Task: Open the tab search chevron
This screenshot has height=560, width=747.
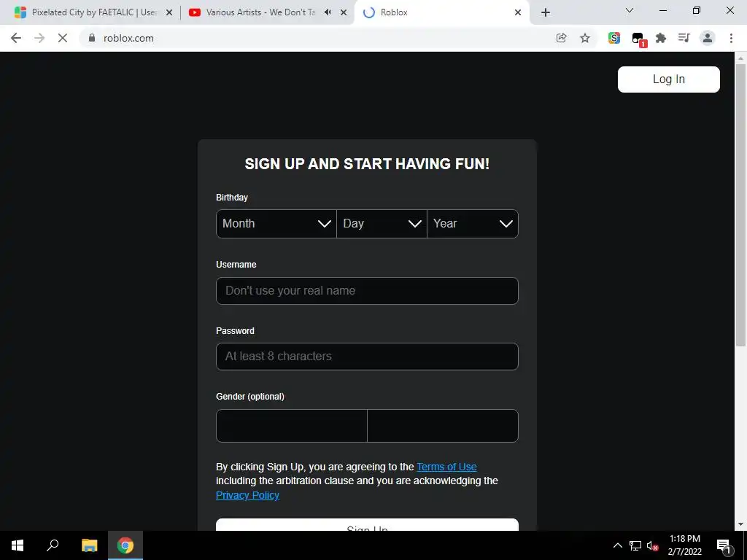Action: pyautogui.click(x=630, y=10)
